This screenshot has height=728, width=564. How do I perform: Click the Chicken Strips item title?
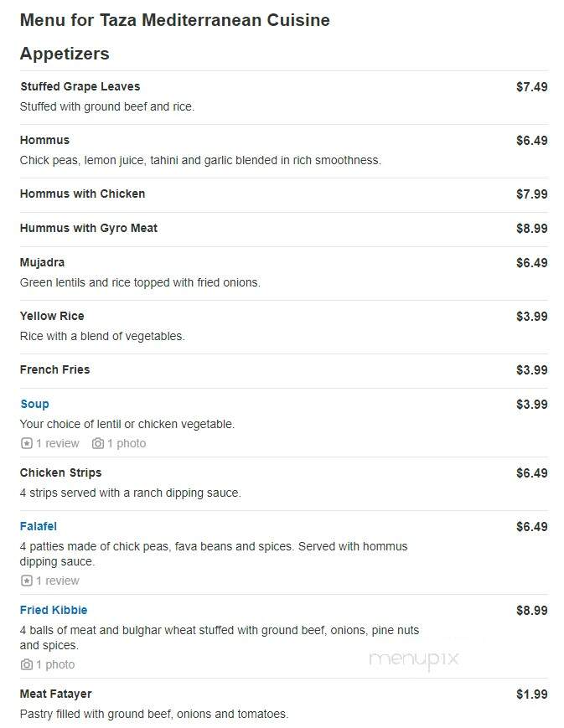click(x=60, y=472)
